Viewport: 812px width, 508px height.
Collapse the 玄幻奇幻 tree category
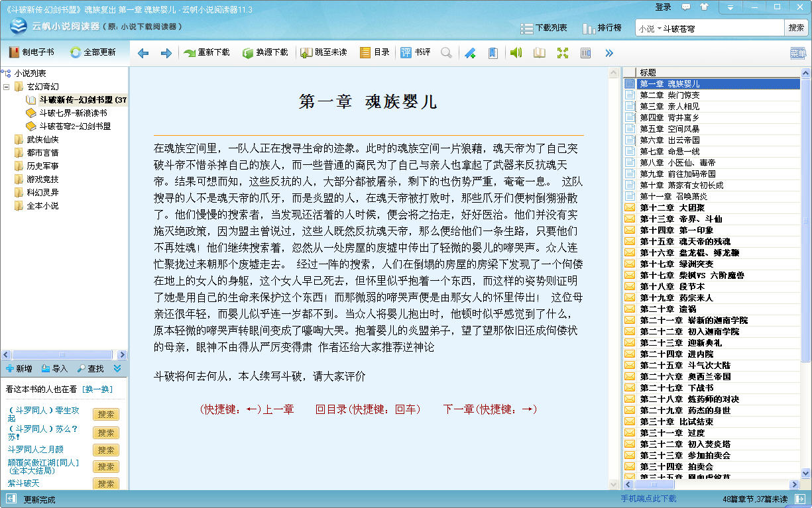pos(7,87)
